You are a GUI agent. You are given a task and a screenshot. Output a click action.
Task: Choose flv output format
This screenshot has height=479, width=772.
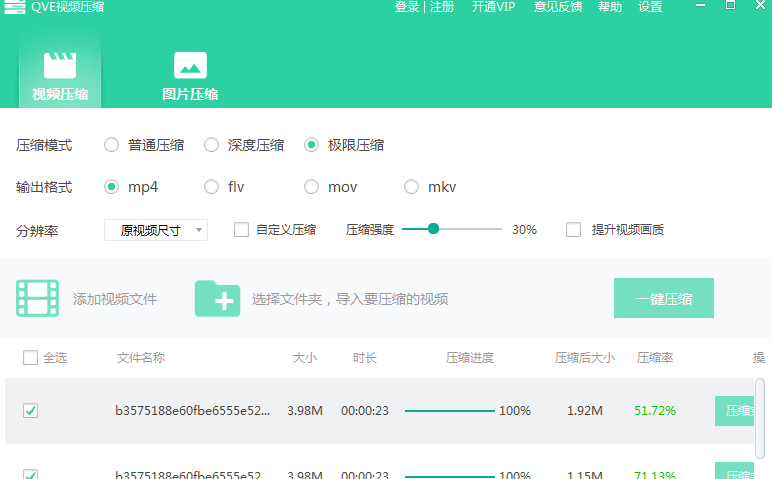point(211,187)
